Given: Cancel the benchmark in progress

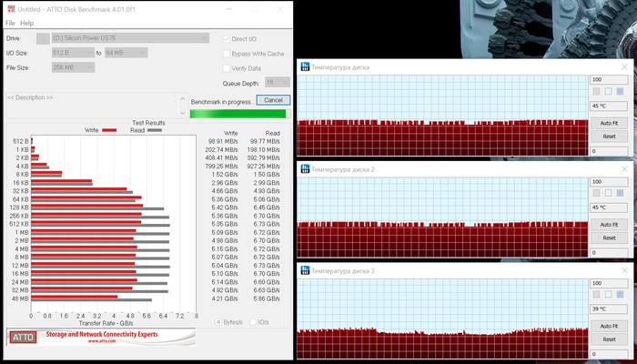Looking at the screenshot, I should (x=271, y=99).
